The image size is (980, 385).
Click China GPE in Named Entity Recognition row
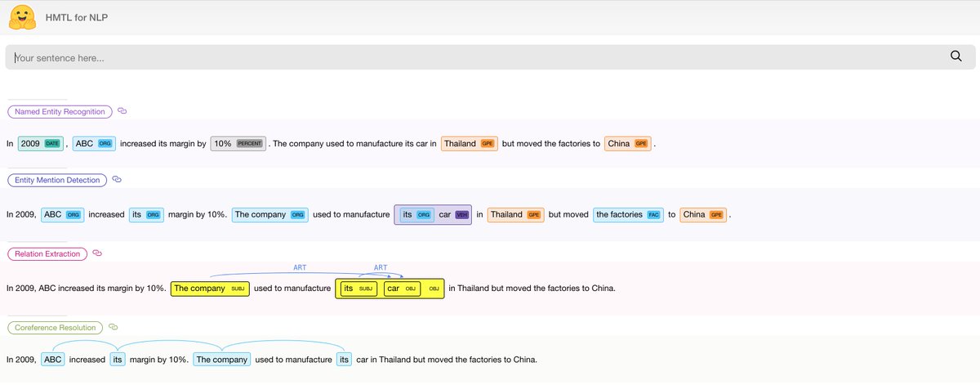pyautogui.click(x=627, y=144)
